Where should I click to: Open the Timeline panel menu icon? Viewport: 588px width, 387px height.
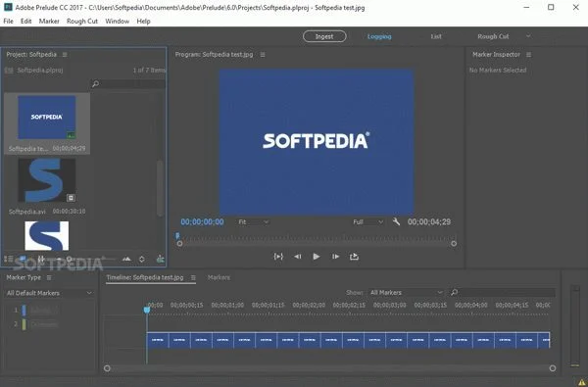click(x=193, y=278)
